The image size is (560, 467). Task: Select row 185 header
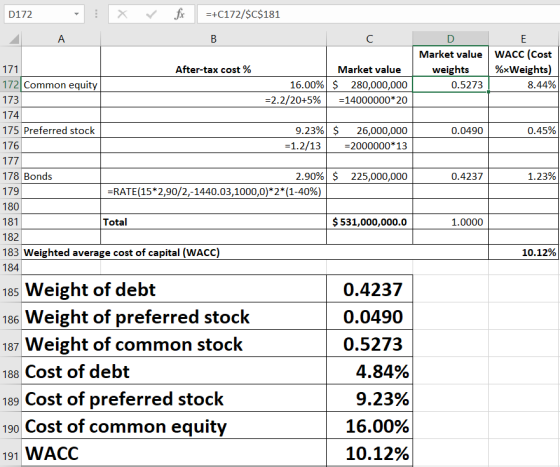click(x=10, y=289)
